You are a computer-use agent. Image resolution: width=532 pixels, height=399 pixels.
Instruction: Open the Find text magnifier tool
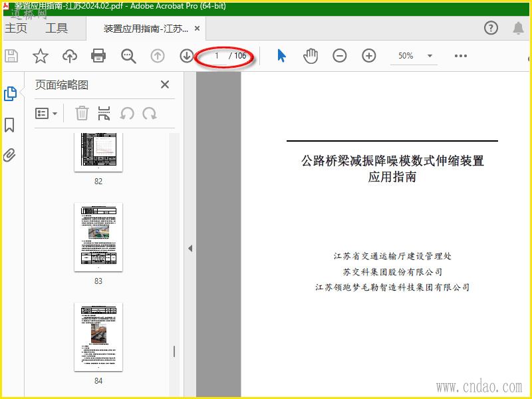click(128, 57)
